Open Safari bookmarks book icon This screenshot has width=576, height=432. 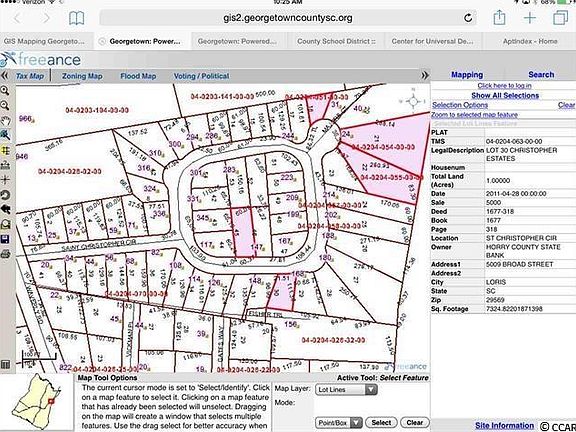click(76, 18)
